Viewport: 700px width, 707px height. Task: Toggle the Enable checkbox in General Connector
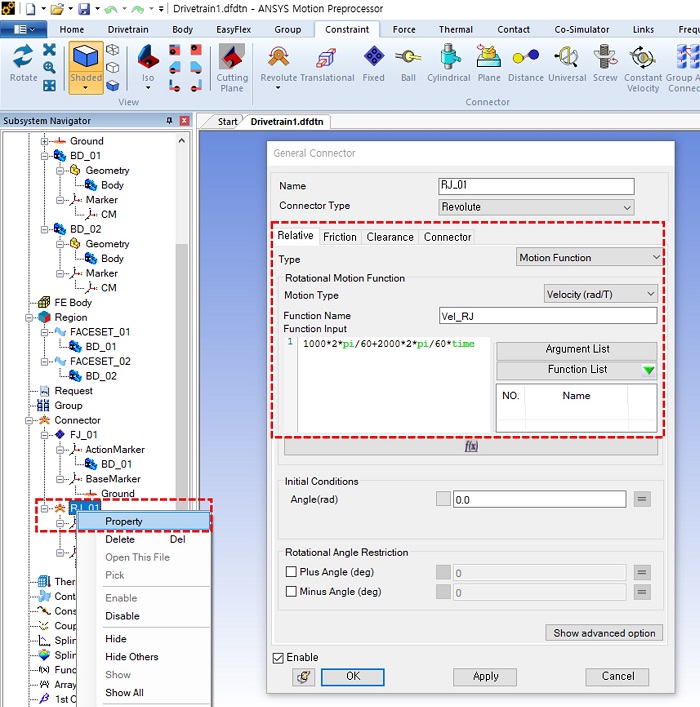[x=278, y=658]
